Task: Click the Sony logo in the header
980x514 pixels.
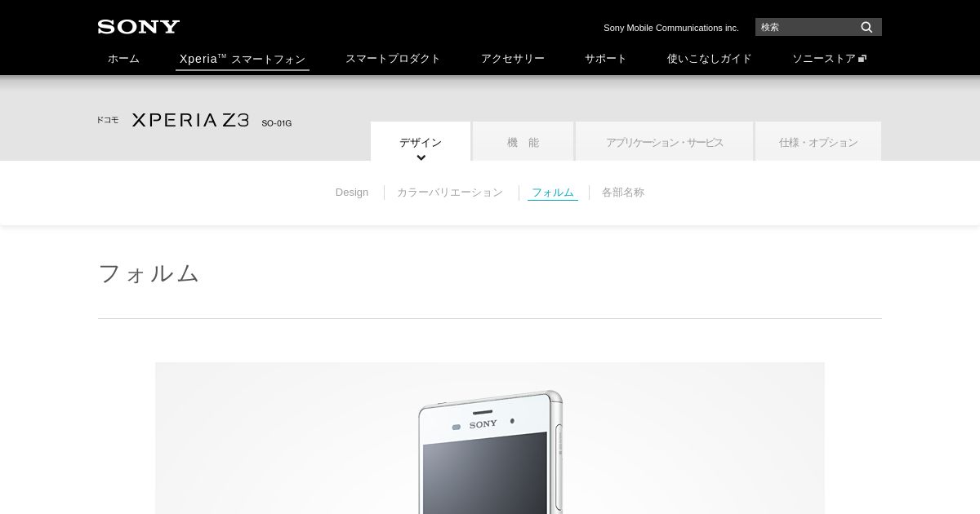Action: [x=139, y=27]
